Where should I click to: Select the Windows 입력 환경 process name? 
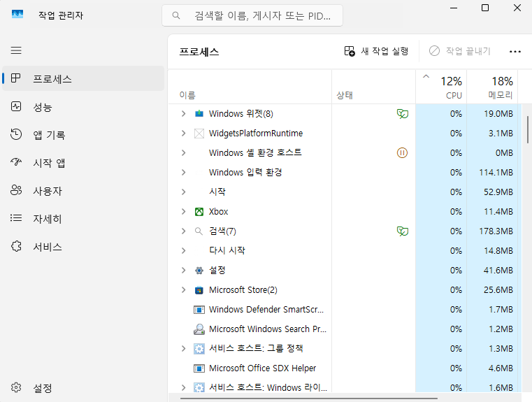[245, 172]
